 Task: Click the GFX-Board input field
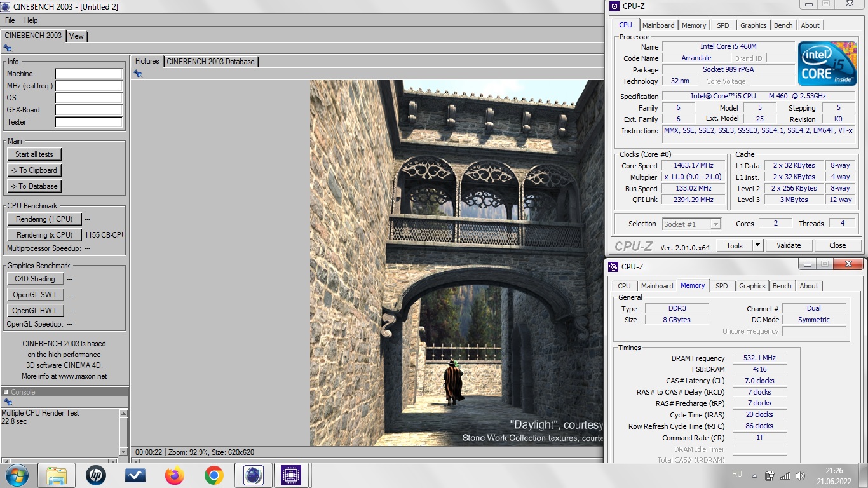coord(88,110)
